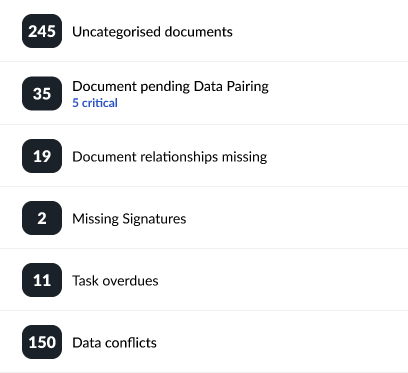Image resolution: width=408 pixels, height=373 pixels.
Task: Open Document pending Data Pairing text
Action: pyautogui.click(x=170, y=86)
